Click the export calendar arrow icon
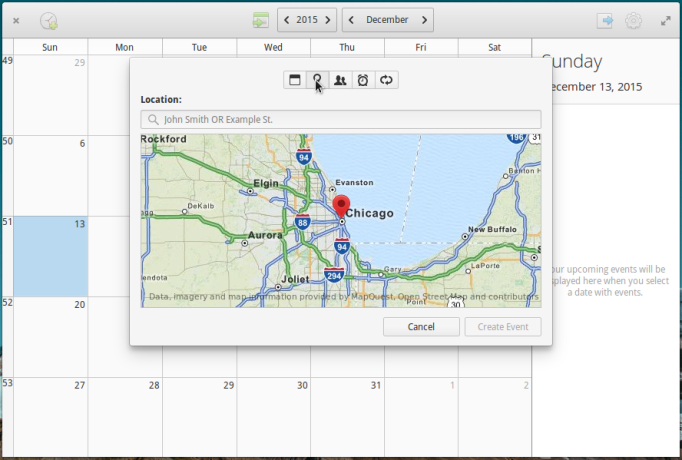The height and width of the screenshot is (460, 682). pos(605,20)
